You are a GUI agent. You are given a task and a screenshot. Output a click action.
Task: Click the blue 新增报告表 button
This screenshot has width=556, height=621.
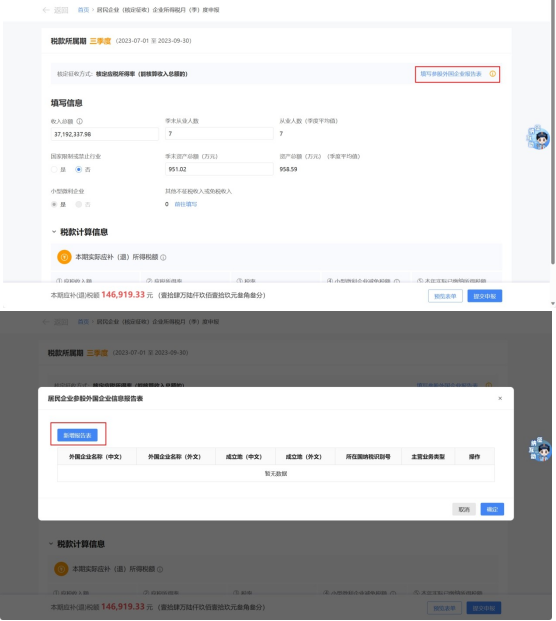click(77, 435)
